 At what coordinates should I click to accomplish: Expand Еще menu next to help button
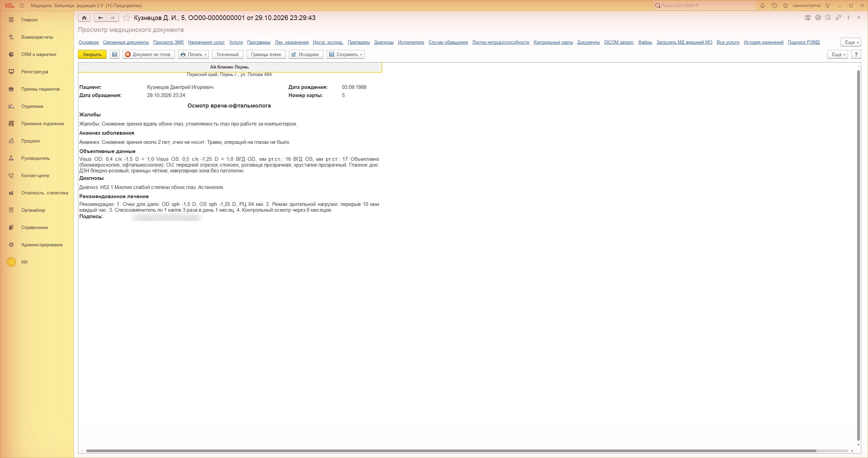(838, 54)
